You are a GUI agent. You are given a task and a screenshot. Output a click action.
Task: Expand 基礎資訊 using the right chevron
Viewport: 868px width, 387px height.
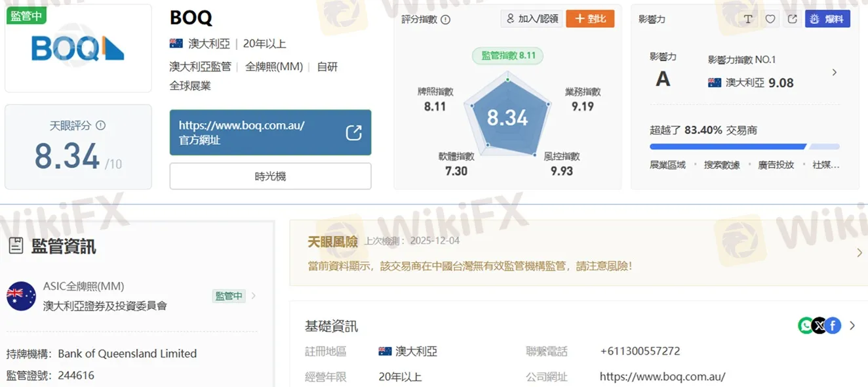[x=852, y=325]
